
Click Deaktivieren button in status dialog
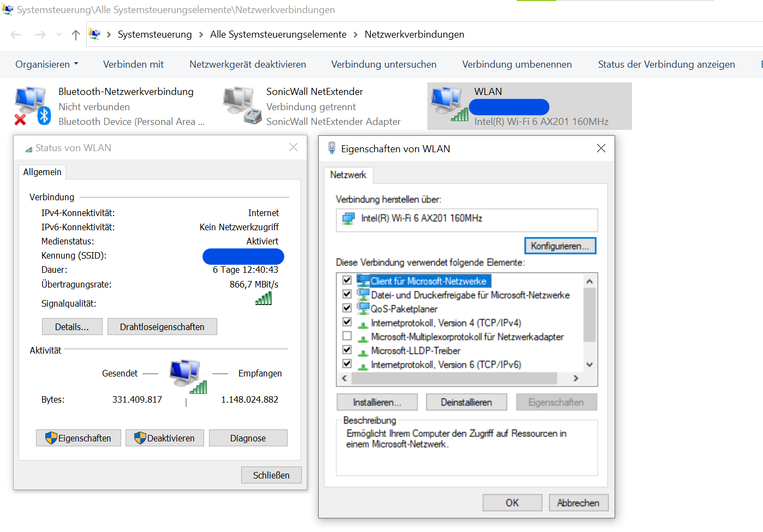tap(165, 438)
